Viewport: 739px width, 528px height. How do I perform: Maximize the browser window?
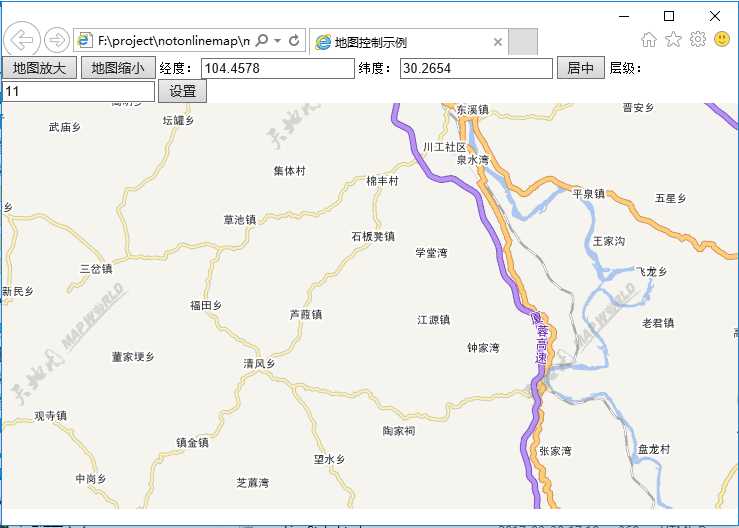click(669, 16)
